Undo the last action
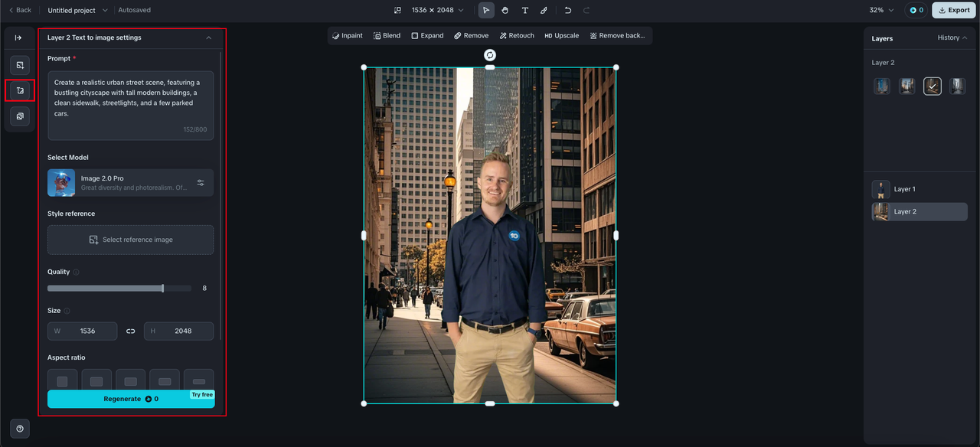This screenshot has width=980, height=447. click(x=568, y=10)
